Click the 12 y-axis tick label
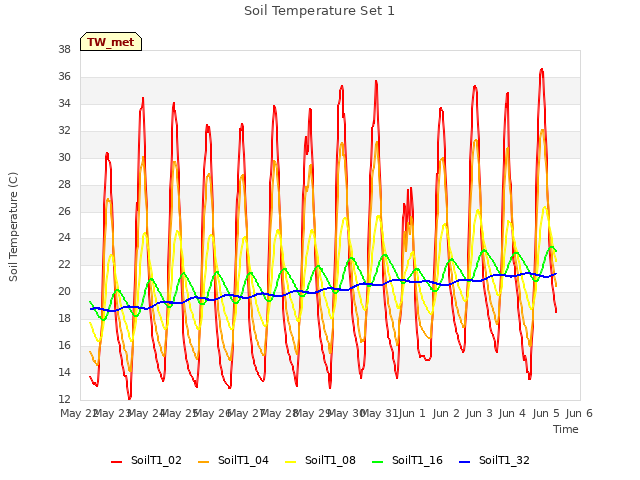The image size is (640, 480). point(64,399)
